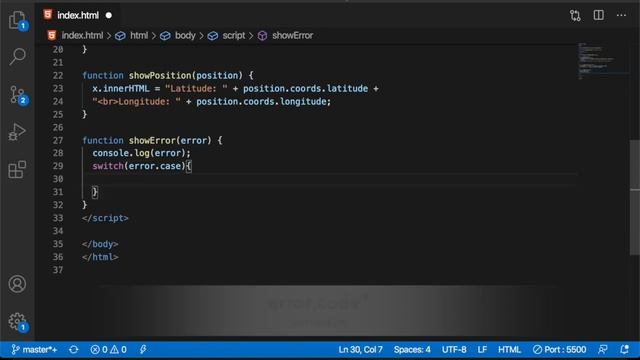Open the Explorer view in activity bar
Image resolution: width=640 pixels, height=360 pixels.
[x=17, y=20]
